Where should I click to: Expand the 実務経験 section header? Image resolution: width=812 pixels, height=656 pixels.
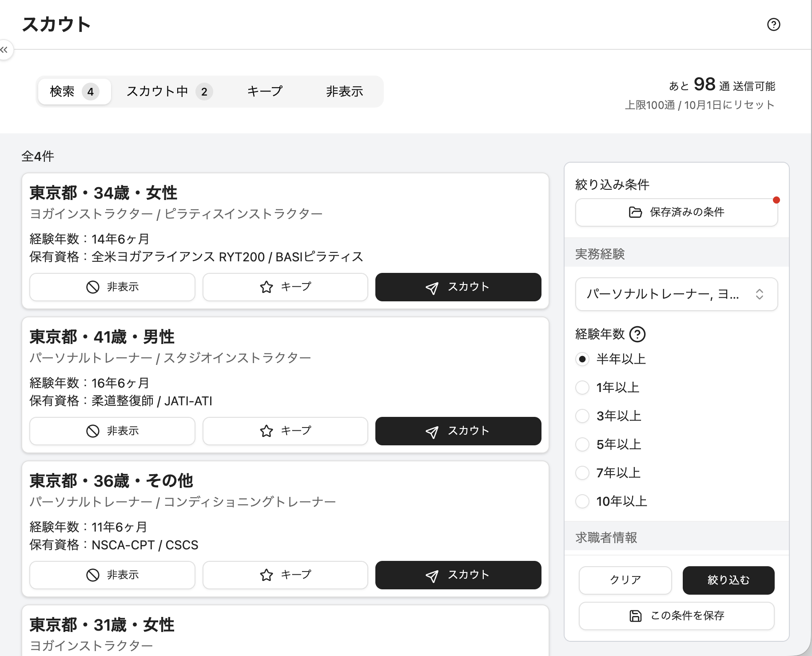[x=677, y=254]
